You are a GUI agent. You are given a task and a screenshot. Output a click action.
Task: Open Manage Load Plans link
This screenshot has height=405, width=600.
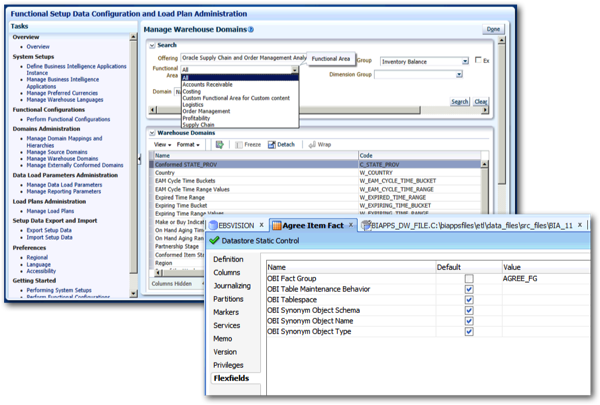point(50,211)
